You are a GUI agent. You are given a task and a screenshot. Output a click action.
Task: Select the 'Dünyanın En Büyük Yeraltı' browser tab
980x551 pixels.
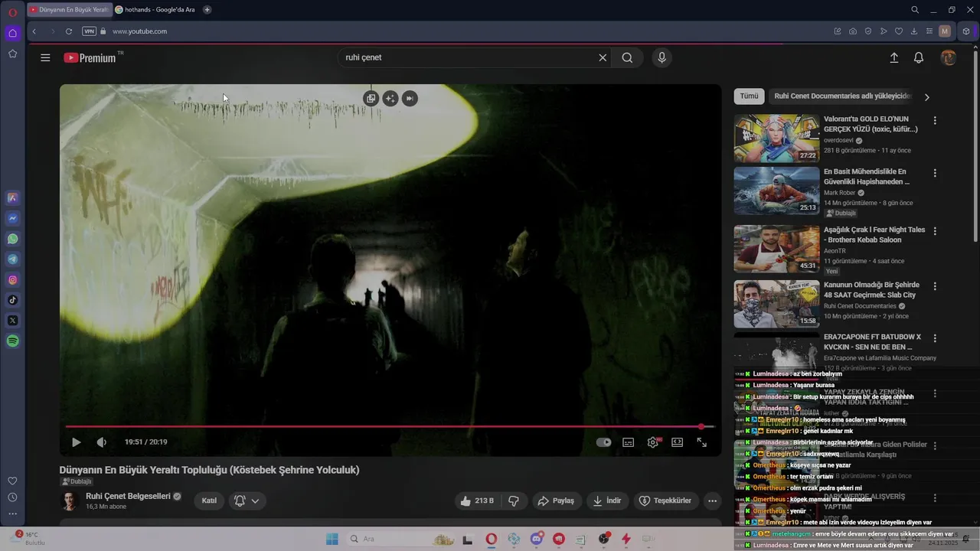click(69, 10)
